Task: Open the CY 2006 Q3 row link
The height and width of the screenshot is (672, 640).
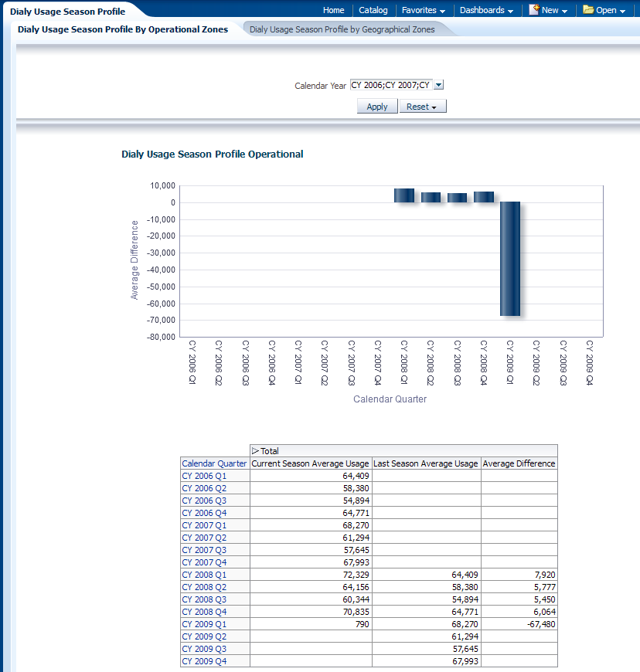Action: pos(204,501)
